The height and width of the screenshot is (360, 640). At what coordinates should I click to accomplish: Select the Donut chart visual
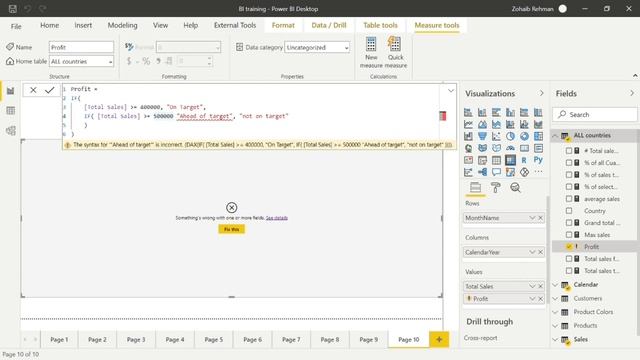pos(524,136)
